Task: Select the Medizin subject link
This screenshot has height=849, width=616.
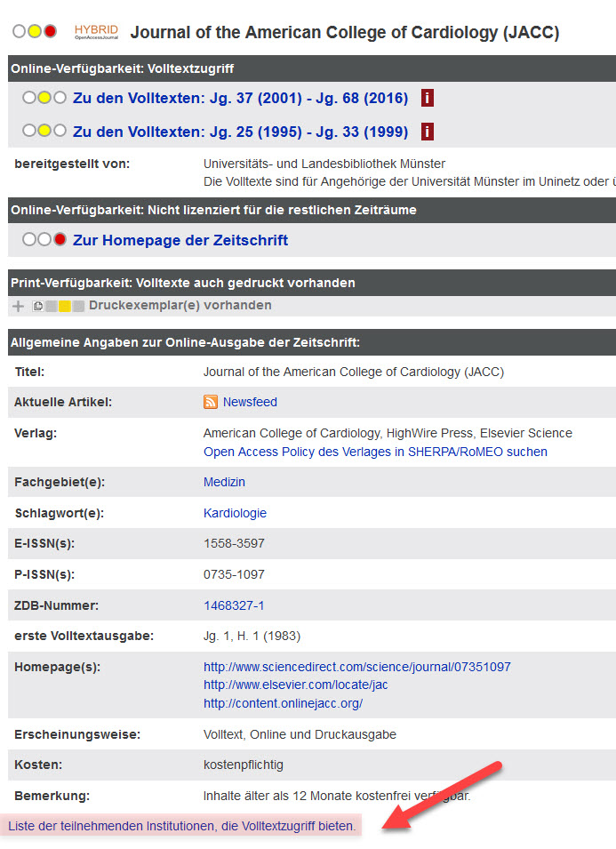Action: (224, 482)
